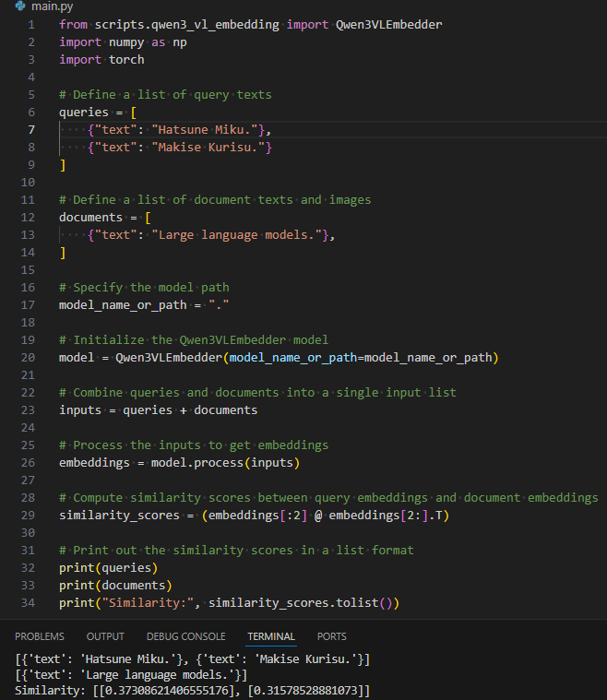Switch to the OUTPUT panel tab
The height and width of the screenshot is (700, 607).
(x=105, y=636)
